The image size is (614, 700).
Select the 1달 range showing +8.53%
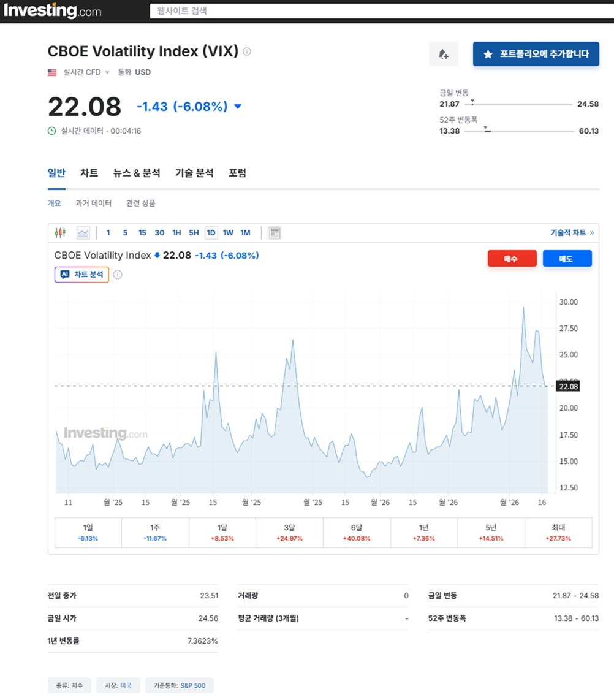tap(222, 533)
